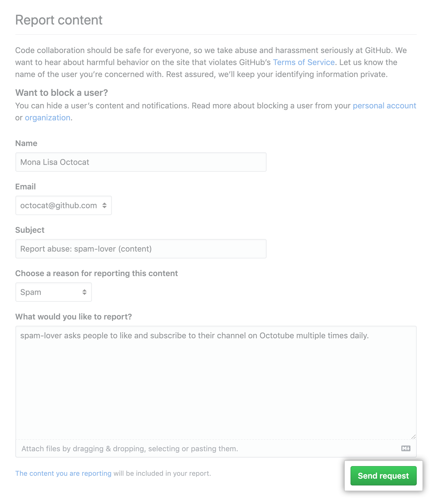Click the Send request button

coord(383,475)
